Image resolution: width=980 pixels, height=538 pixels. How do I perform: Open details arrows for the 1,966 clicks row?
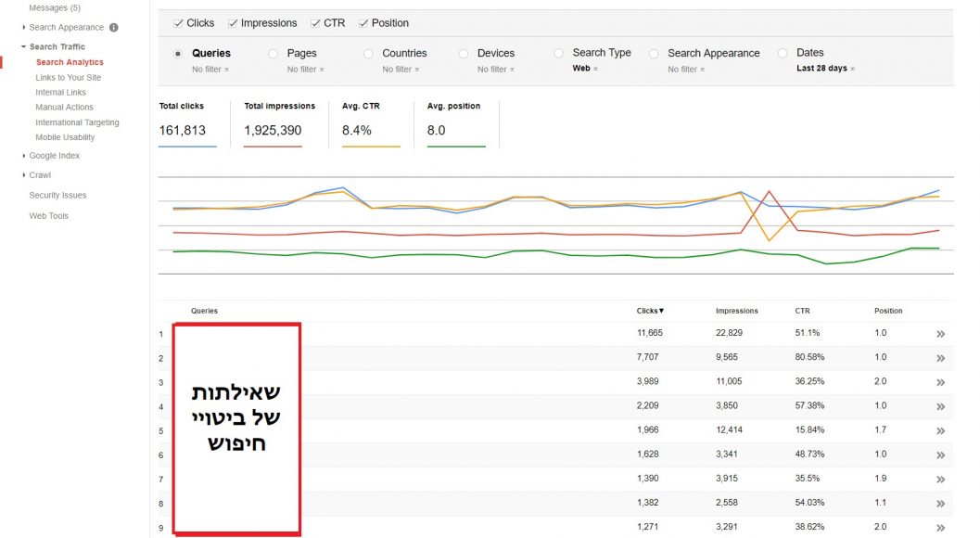coord(940,431)
